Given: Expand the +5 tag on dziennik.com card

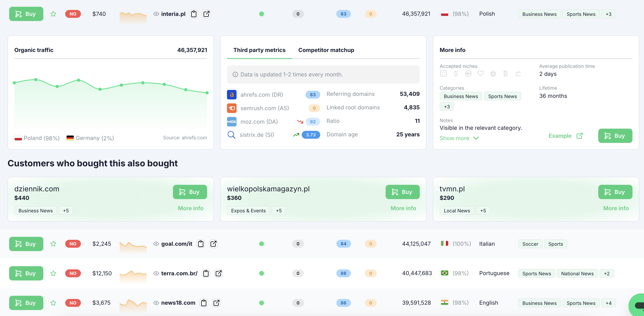Looking at the screenshot, I should click(x=66, y=210).
